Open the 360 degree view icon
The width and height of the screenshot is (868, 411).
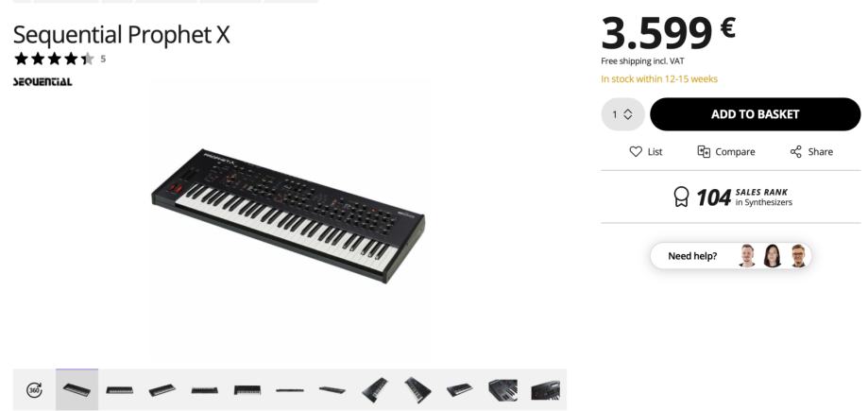pos(34,390)
